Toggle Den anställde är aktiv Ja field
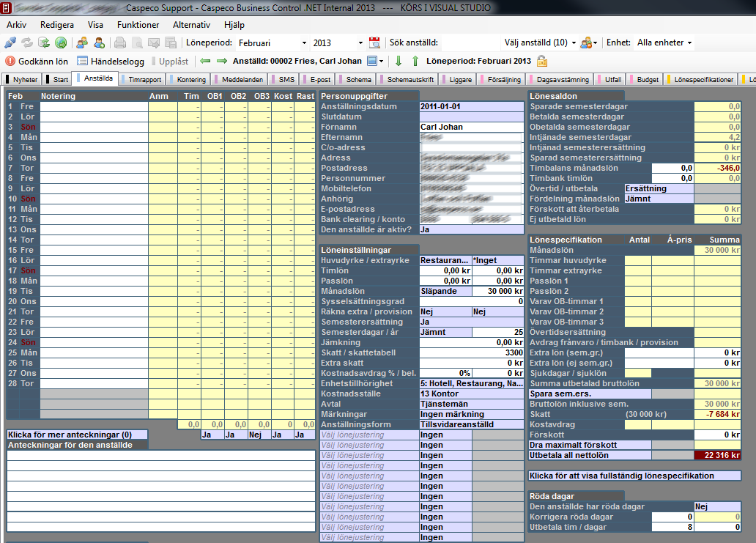756x543 pixels. click(x=472, y=229)
